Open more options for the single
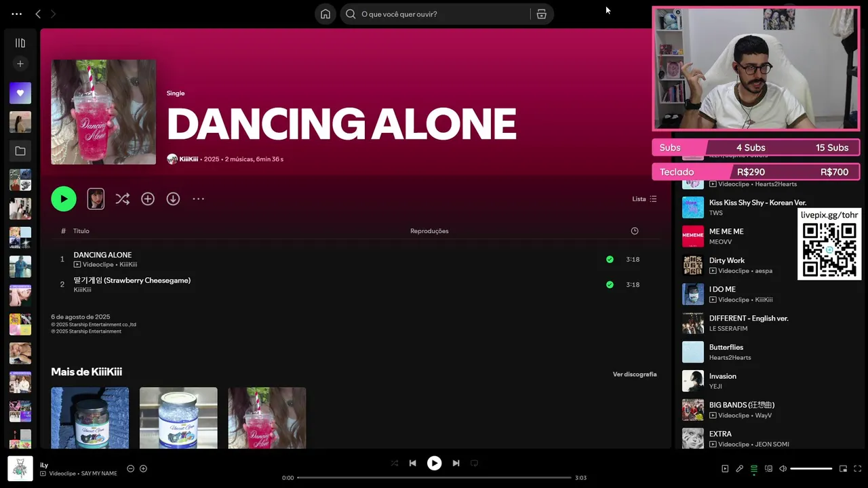This screenshot has width=868, height=488. pyautogui.click(x=198, y=199)
